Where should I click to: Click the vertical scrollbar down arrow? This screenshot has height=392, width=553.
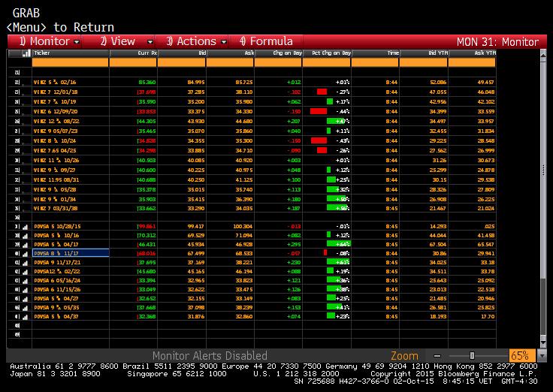543,343
